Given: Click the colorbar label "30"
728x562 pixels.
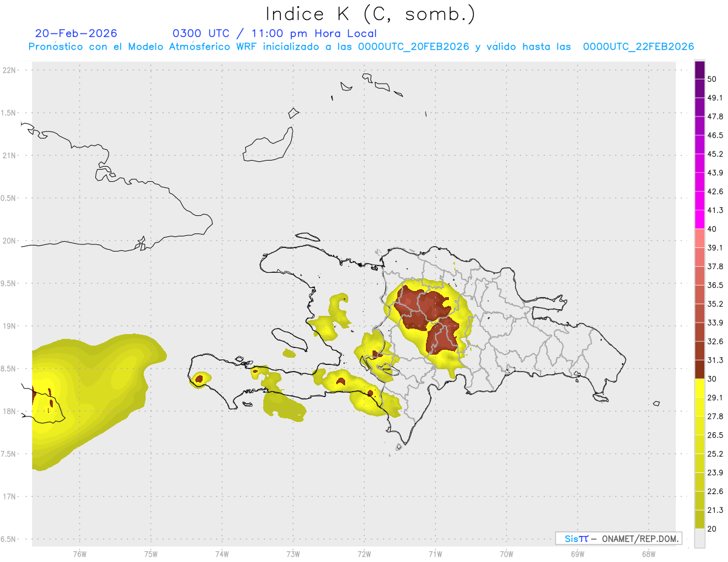Looking at the screenshot, I should (712, 379).
